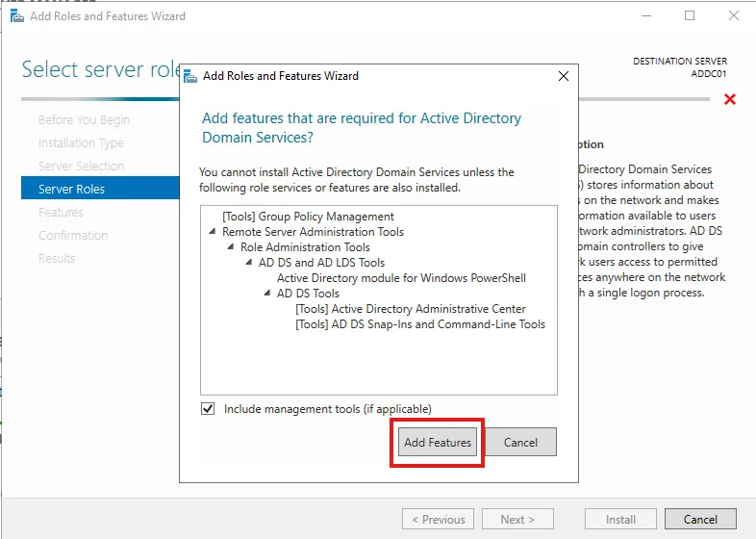756x539 pixels.
Task: Click the Add Features button
Action: pyautogui.click(x=438, y=443)
